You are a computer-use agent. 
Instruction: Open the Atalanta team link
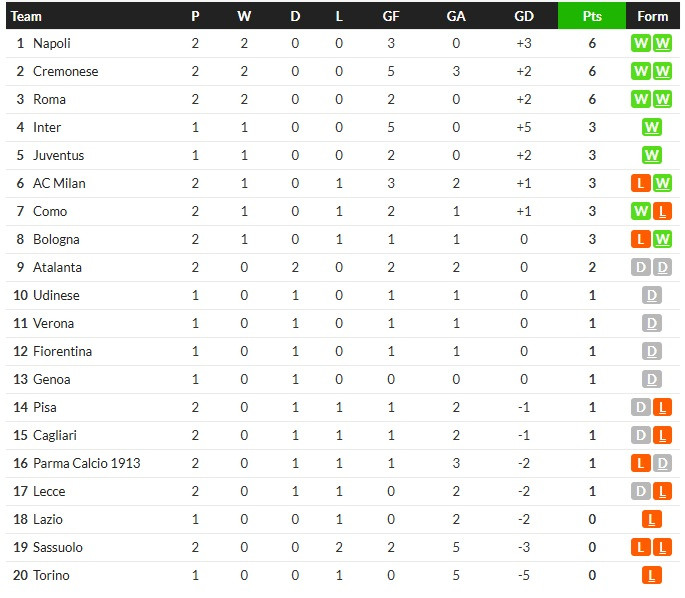[57, 267]
